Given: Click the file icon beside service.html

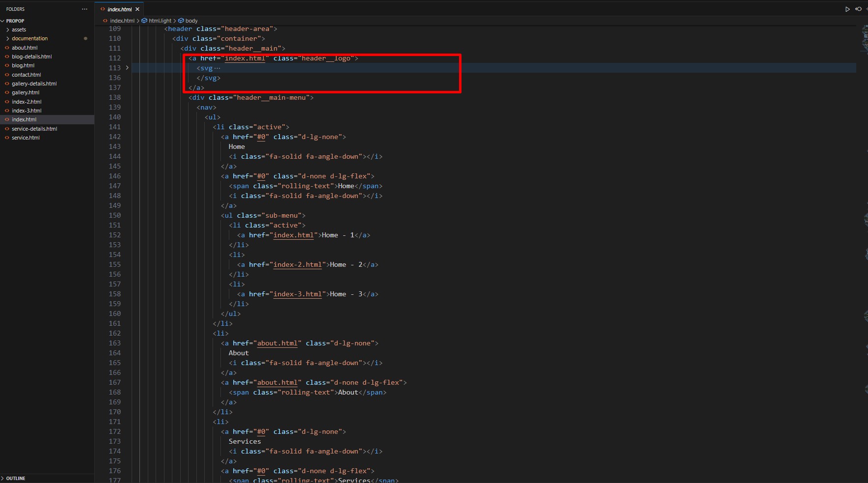Looking at the screenshot, I should tap(7, 138).
